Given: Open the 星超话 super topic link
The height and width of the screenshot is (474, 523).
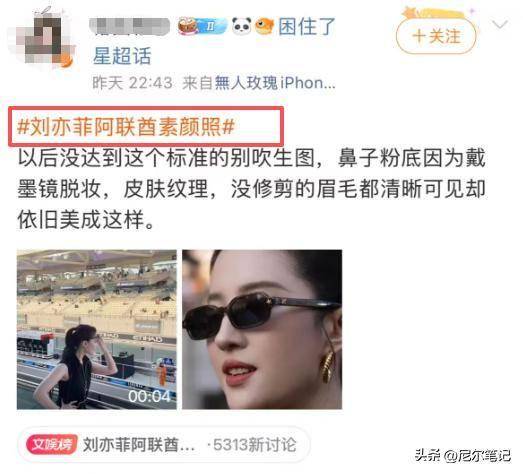Looking at the screenshot, I should (122, 55).
